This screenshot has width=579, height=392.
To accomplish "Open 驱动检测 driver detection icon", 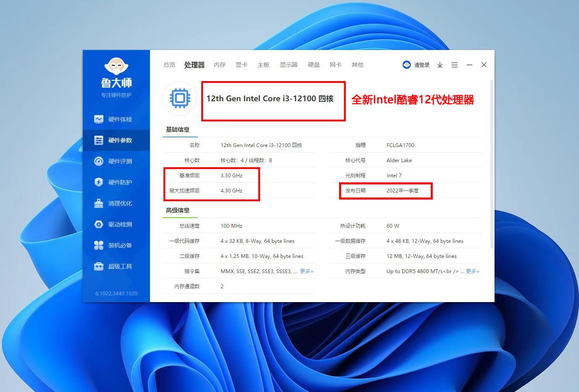I will pos(99,224).
